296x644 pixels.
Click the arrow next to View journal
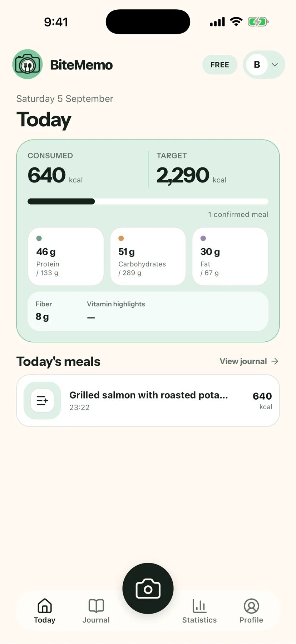click(275, 361)
